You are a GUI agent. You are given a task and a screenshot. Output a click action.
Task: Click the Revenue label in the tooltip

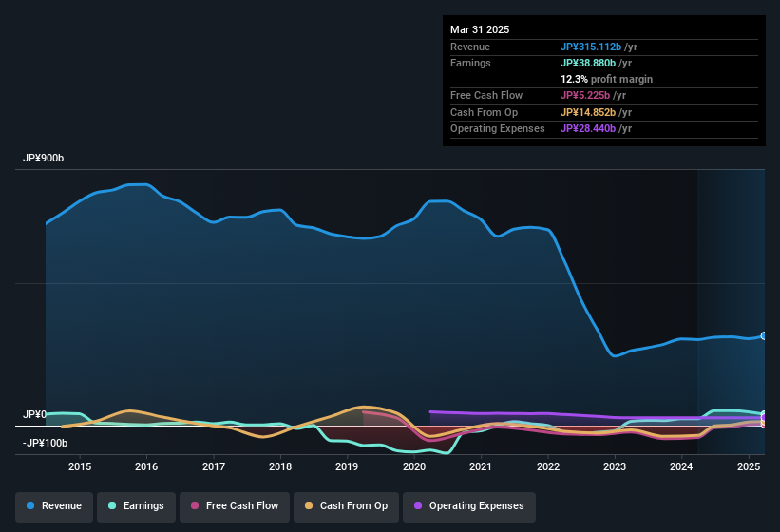pos(470,47)
